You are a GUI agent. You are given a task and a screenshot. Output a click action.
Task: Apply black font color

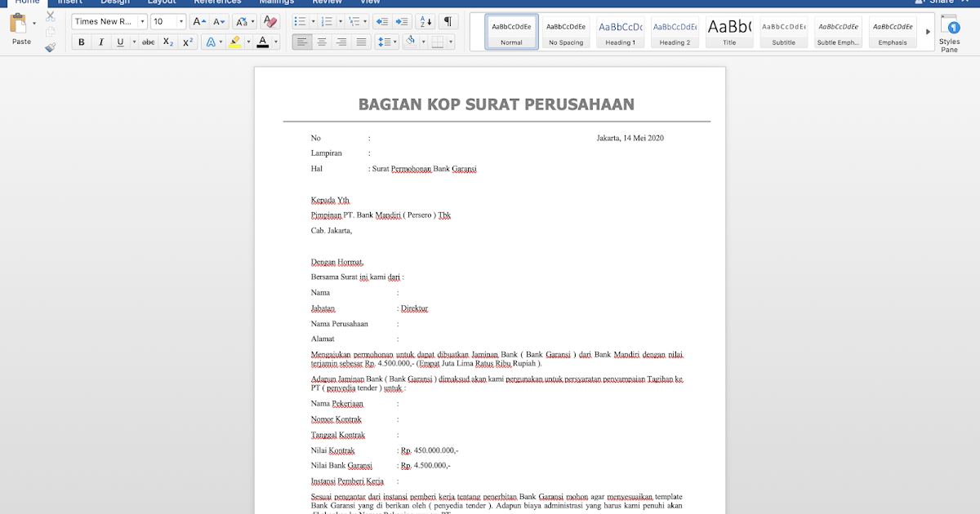pos(262,42)
